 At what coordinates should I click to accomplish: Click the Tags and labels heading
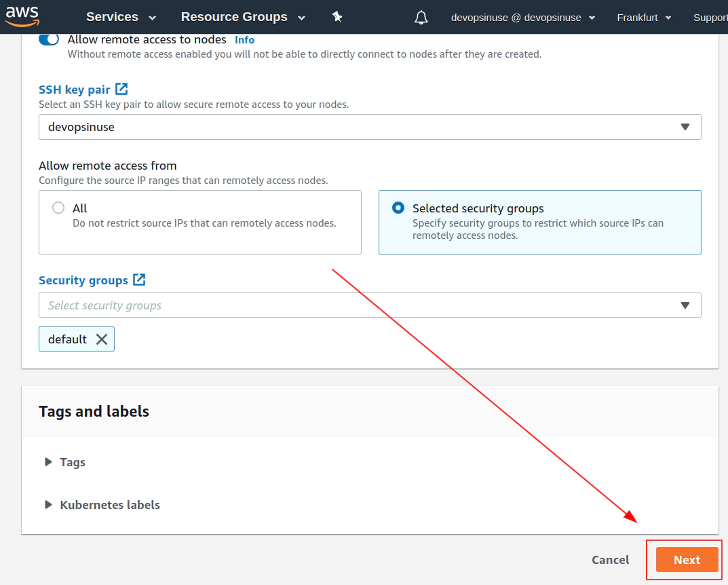(x=94, y=411)
